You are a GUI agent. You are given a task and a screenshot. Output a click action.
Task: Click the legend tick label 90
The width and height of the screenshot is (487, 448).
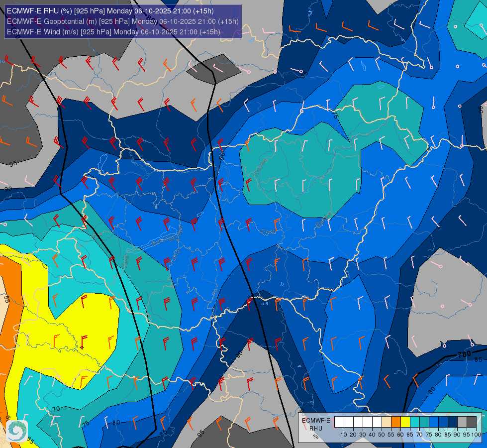point(458,435)
